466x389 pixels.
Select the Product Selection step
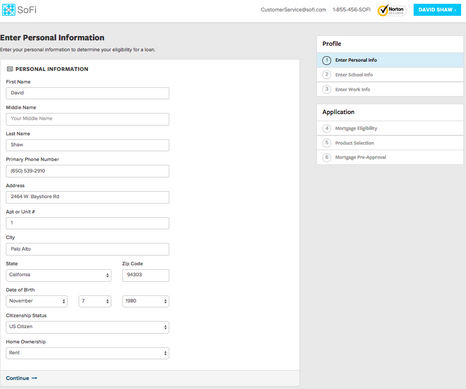390,143
